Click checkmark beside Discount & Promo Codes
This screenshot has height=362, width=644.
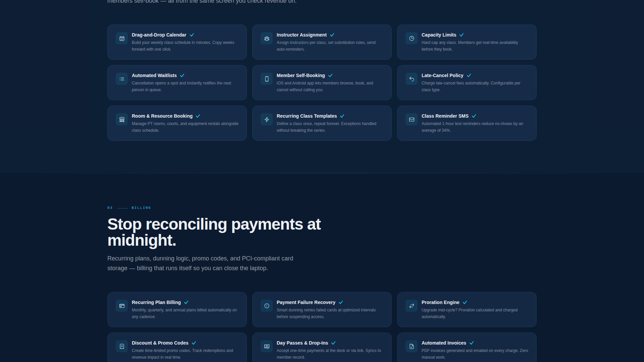click(194, 343)
